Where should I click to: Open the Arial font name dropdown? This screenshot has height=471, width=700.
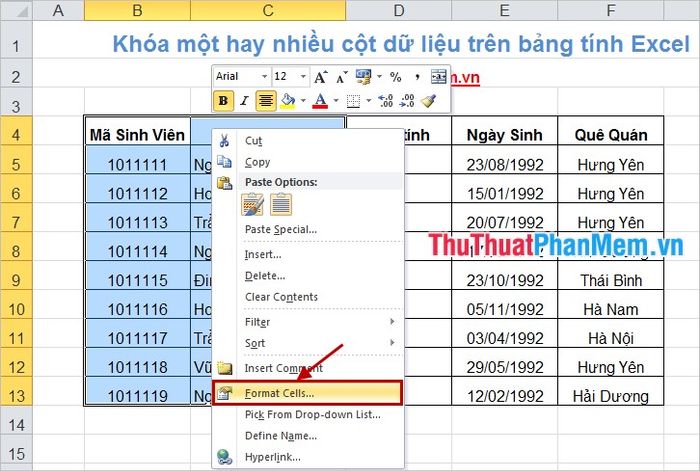pos(264,76)
